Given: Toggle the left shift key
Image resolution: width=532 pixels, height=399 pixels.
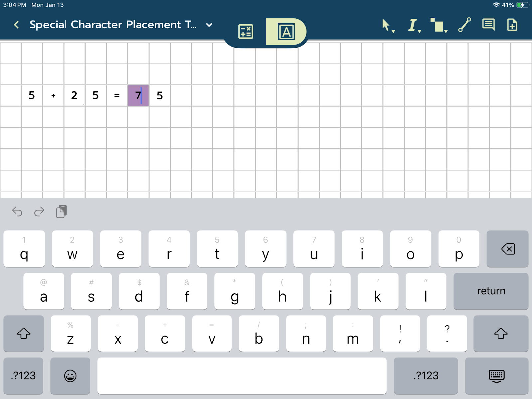Looking at the screenshot, I should point(24,333).
